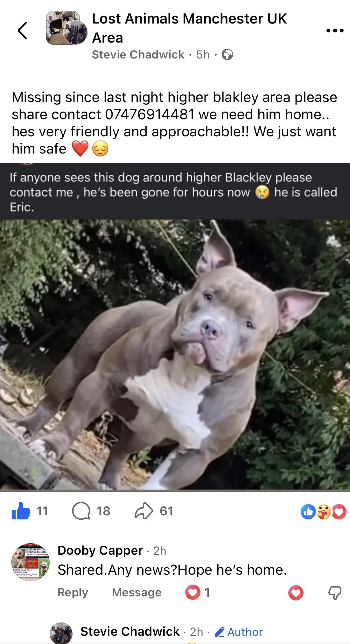This screenshot has height=644, width=350.
Task: Tap the Author badge on Stevie's reply
Action: coord(239,632)
